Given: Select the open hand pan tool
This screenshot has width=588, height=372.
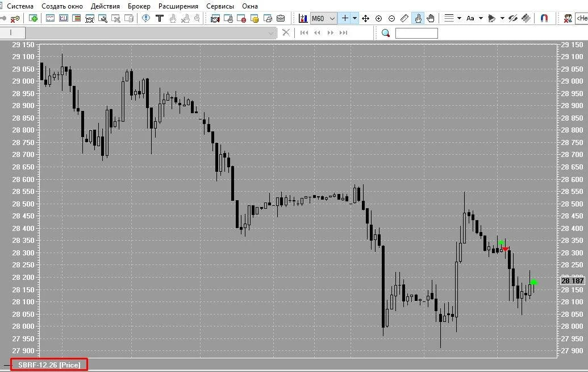Looking at the screenshot, I should pos(431,18).
